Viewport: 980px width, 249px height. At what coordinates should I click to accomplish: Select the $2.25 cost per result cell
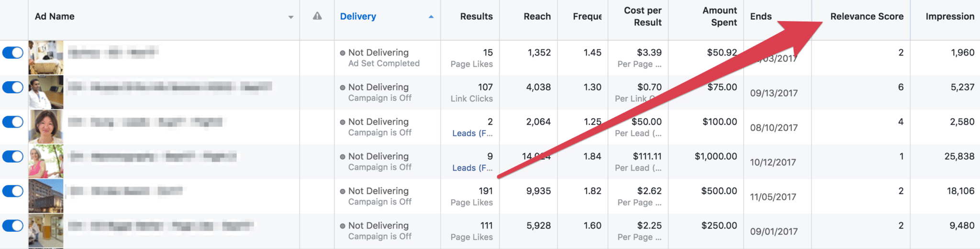pos(649,226)
